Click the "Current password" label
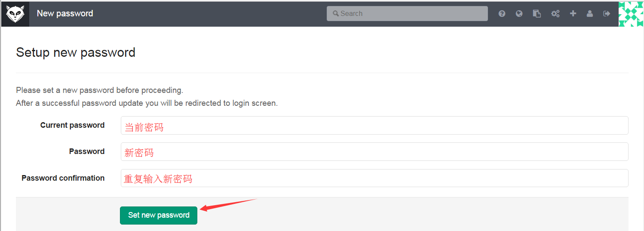 click(x=72, y=125)
